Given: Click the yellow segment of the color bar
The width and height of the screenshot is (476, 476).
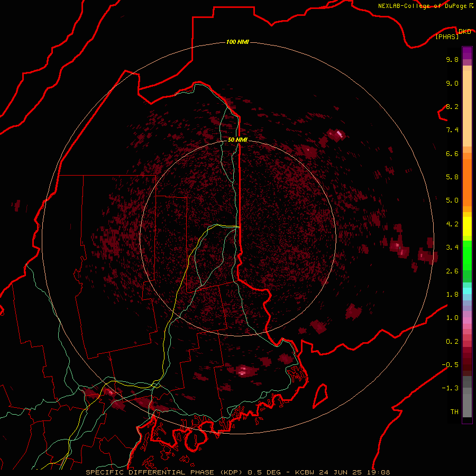Looking at the screenshot, I should [467, 226].
